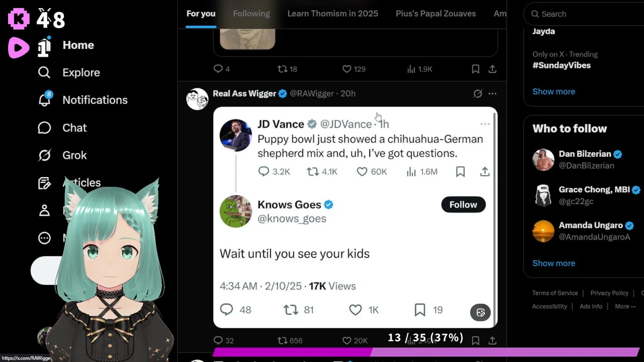Open the JD Vance quoted post image
The width and height of the screenshot is (644, 362).
[x=355, y=217]
